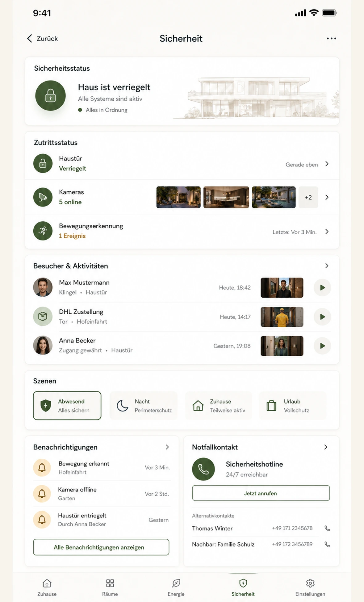Open DHL delivery video thumbnail
Image resolution: width=364 pixels, height=602 pixels.
coord(282,317)
